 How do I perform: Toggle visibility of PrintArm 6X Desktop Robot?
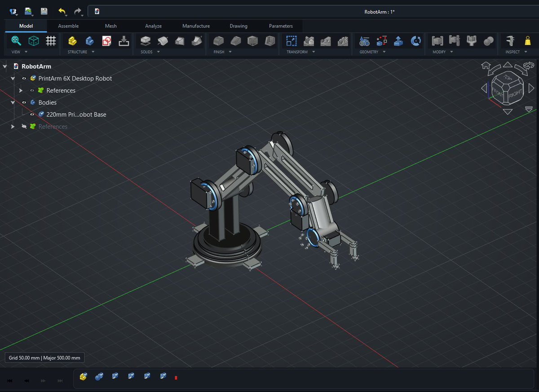coord(24,79)
